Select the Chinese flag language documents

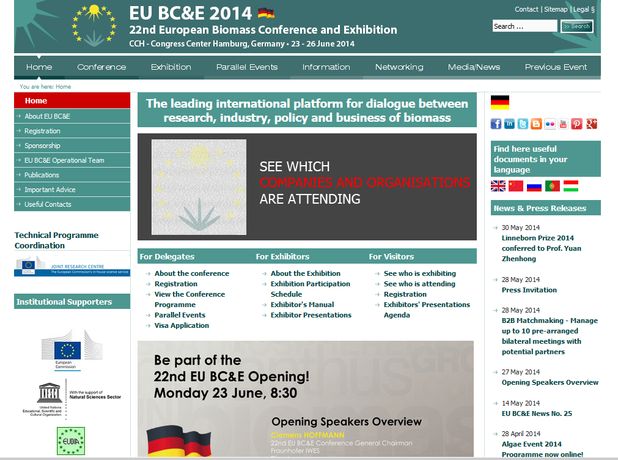pyautogui.click(x=516, y=186)
